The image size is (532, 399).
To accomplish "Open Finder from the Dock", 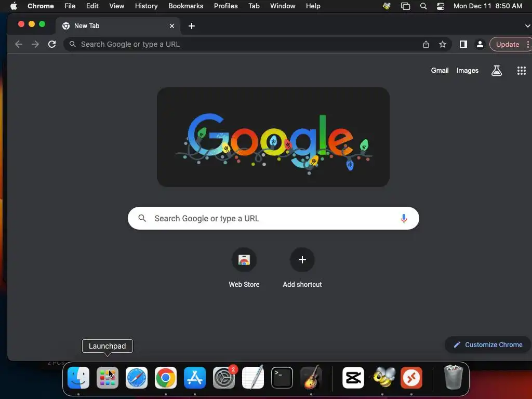I will pos(78,378).
